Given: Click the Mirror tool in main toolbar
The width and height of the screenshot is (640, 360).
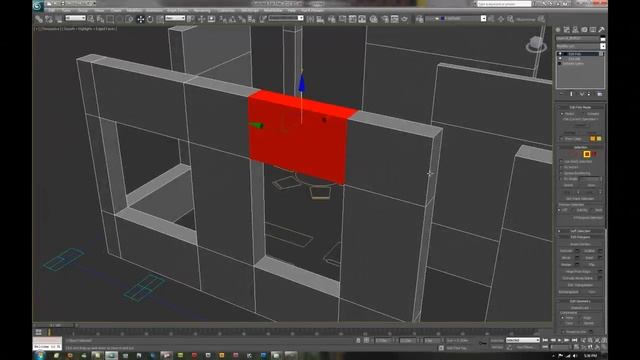Looking at the screenshot, I should tap(311, 19).
